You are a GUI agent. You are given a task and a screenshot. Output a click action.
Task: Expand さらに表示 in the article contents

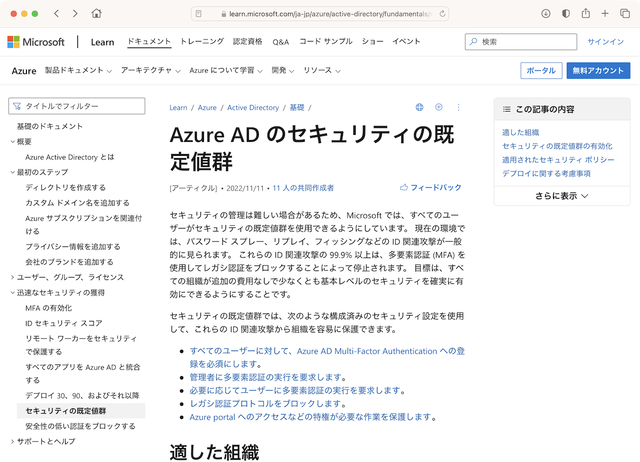click(562, 196)
